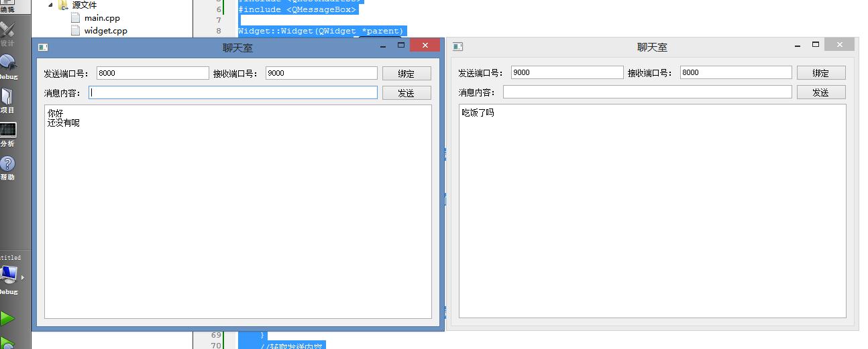Click 绑定 button in right chat window
Viewport: 868px width, 349px height.
click(821, 73)
